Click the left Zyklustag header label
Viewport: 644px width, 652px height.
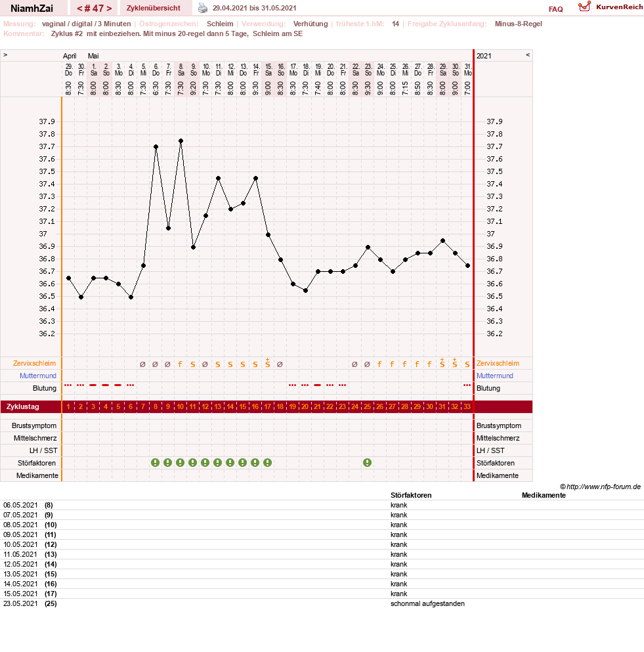click(23, 406)
